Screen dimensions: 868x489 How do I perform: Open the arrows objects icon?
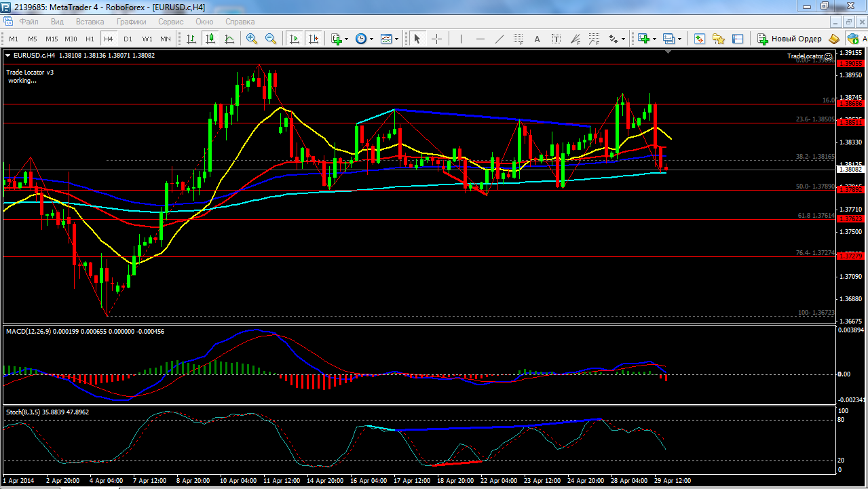tap(614, 39)
